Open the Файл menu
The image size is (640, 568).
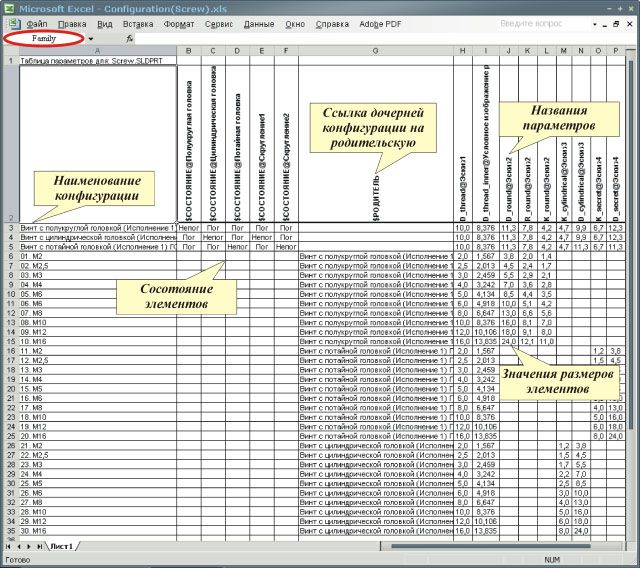pyautogui.click(x=37, y=24)
